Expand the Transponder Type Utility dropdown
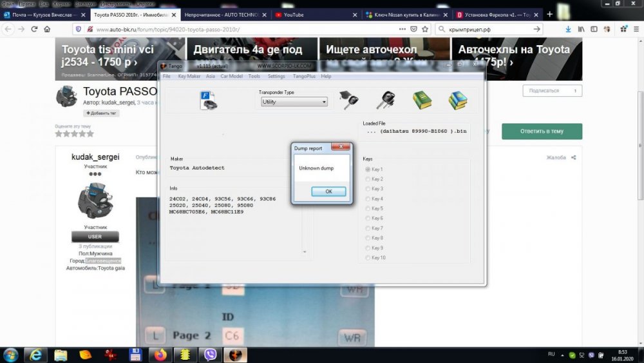 324,101
